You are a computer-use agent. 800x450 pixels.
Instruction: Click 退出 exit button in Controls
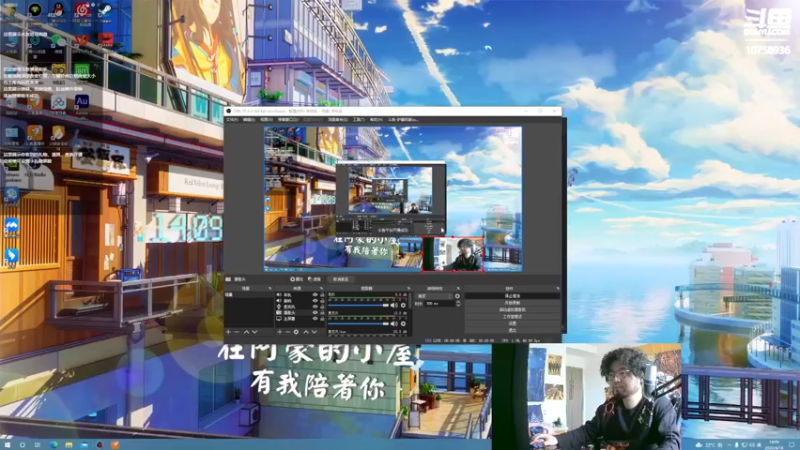pyautogui.click(x=512, y=330)
